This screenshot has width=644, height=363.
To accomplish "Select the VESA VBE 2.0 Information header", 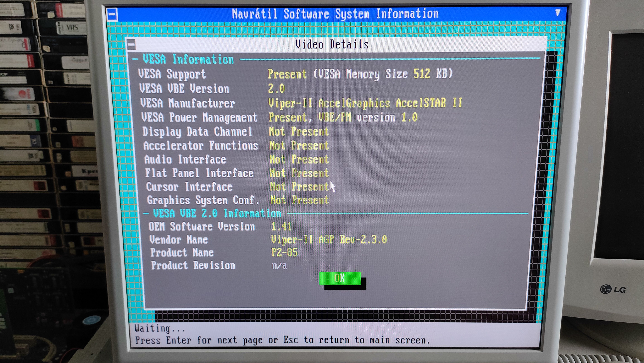I will click(x=217, y=213).
